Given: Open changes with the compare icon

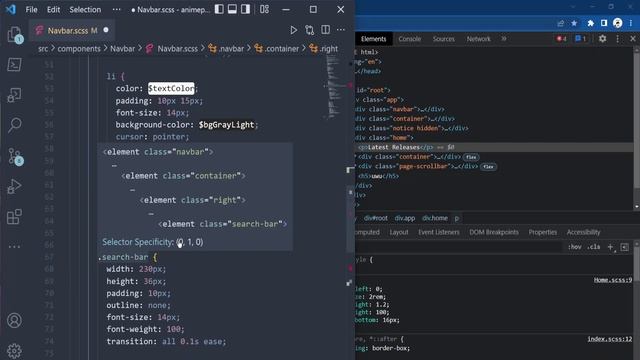Looking at the screenshot, I should [309, 30].
